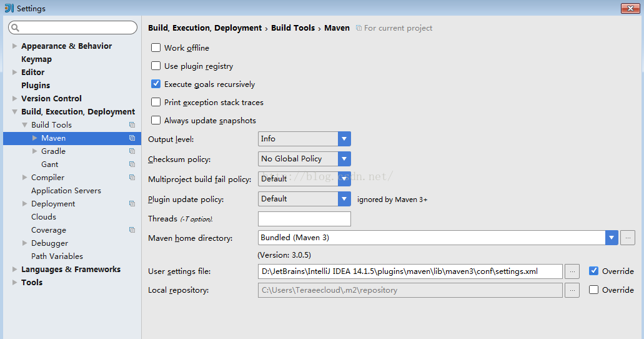Select Clouds in the settings tree
Image resolution: width=644 pixels, height=339 pixels.
44,217
